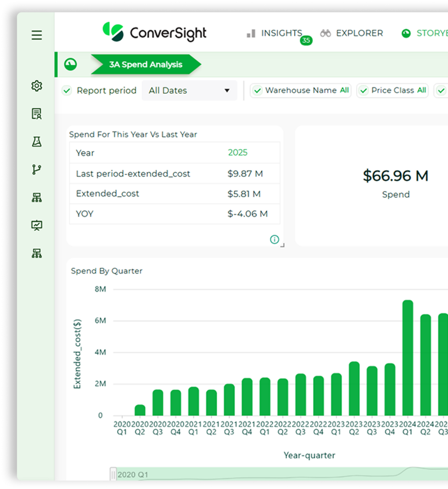448x489 pixels.
Task: Click the Year row label
Action: 85,153
